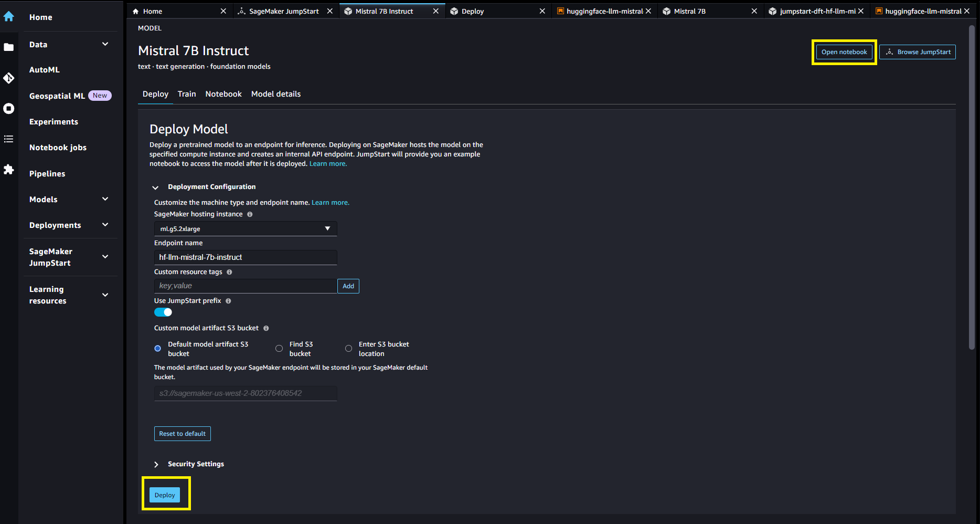Image resolution: width=980 pixels, height=524 pixels.
Task: Close the SageMaker JumpStart tab
Action: [330, 11]
